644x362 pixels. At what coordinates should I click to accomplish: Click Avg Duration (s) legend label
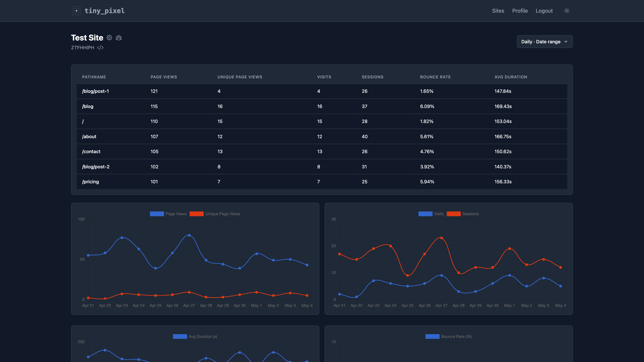click(x=203, y=336)
